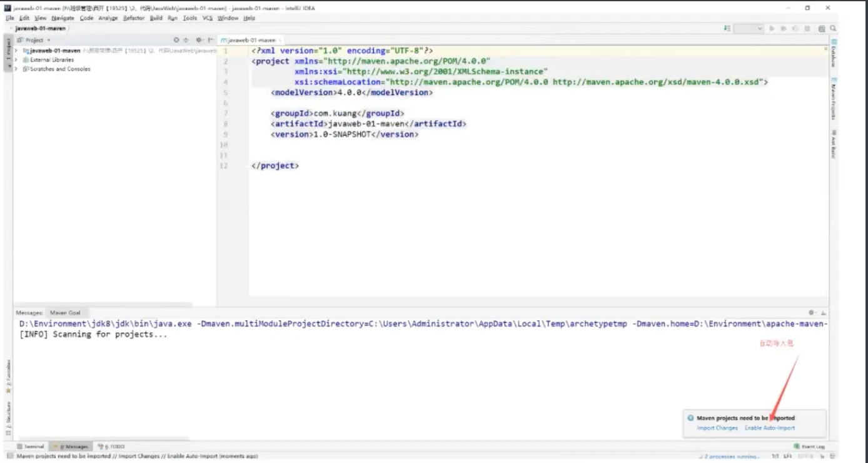Screen dimensions: 868x463
Task: Click the Debug icon in toolbar
Action: coord(784,28)
